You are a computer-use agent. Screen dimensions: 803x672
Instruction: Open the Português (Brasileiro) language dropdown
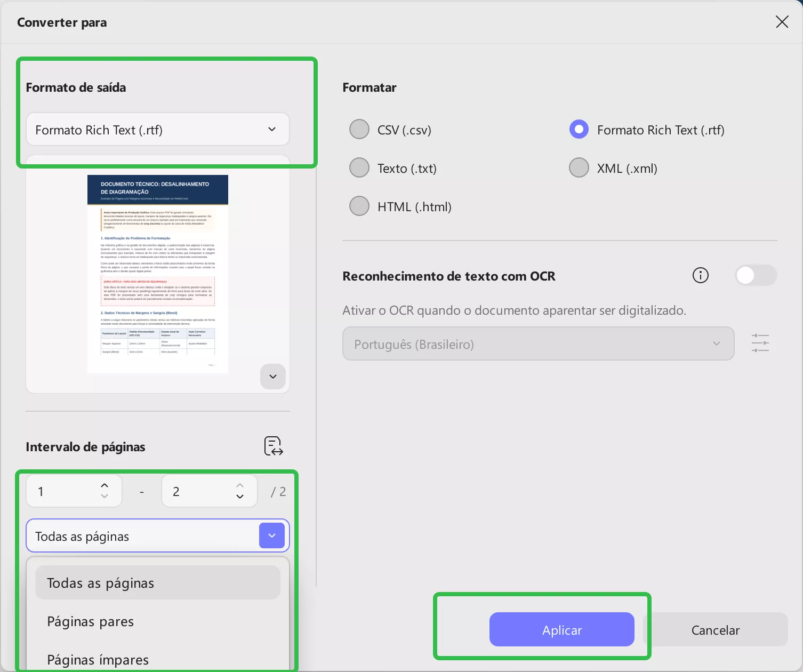[538, 343]
